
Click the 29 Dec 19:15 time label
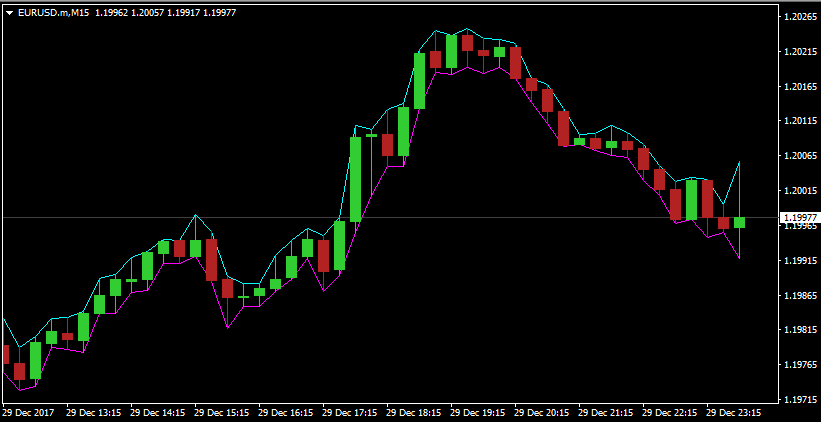pyautogui.click(x=478, y=413)
